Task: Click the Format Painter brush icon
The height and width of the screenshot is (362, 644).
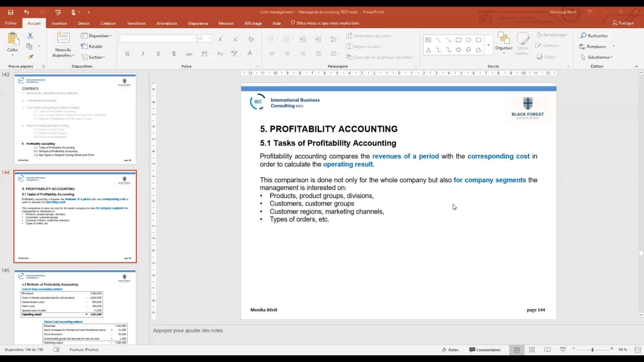Action: [x=31, y=56]
